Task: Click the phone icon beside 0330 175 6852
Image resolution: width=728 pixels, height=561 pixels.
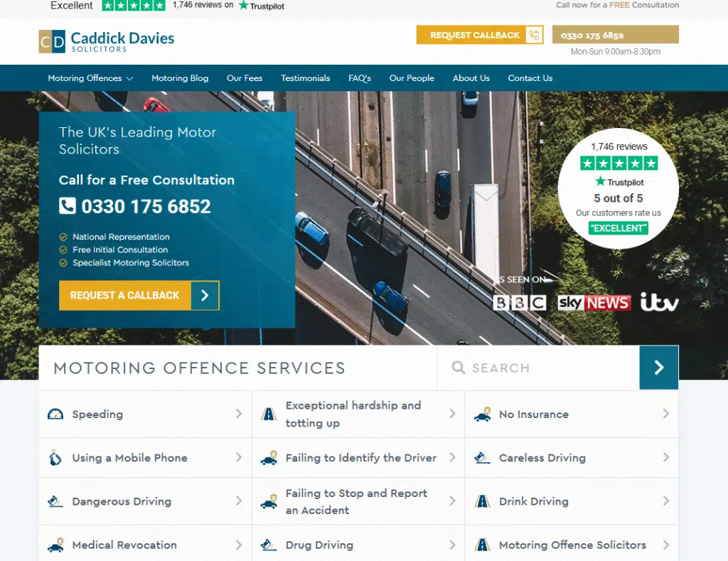Action: click(x=68, y=205)
